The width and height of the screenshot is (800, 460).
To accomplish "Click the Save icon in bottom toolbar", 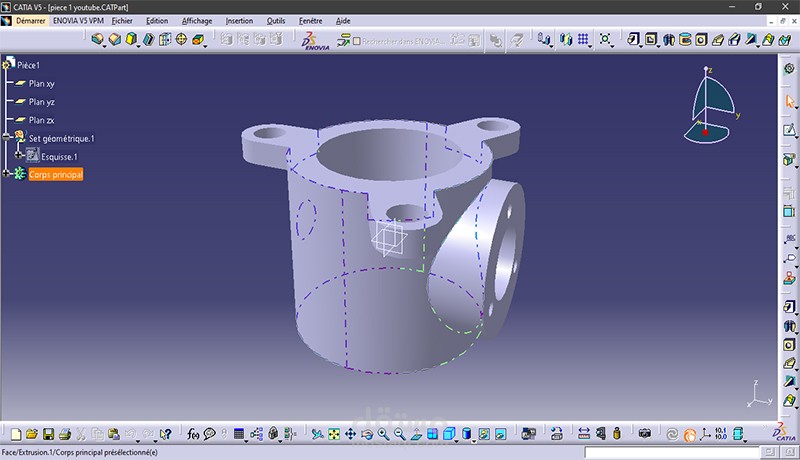I will 48,434.
